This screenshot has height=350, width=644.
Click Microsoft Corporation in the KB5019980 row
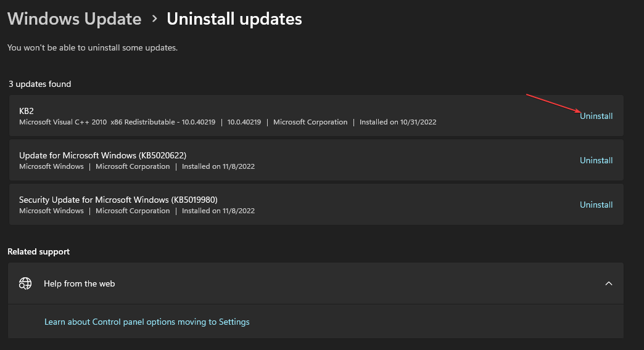(x=133, y=211)
